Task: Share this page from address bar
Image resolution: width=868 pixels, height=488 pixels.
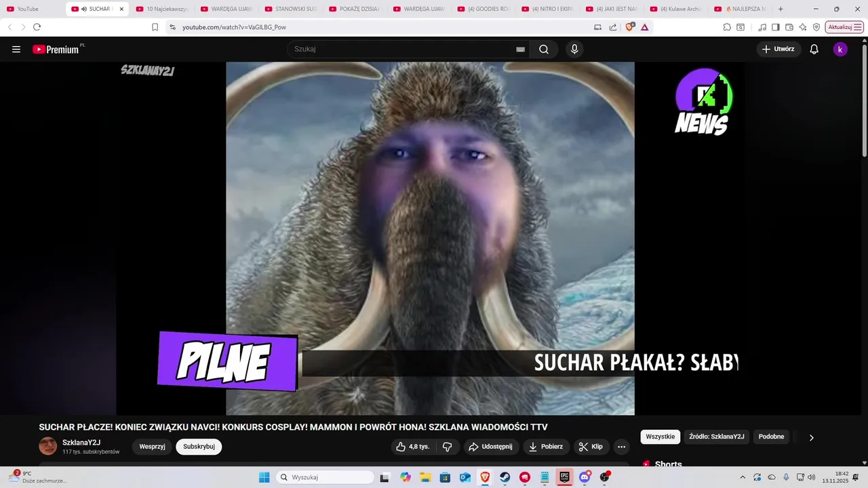Action: 613,27
